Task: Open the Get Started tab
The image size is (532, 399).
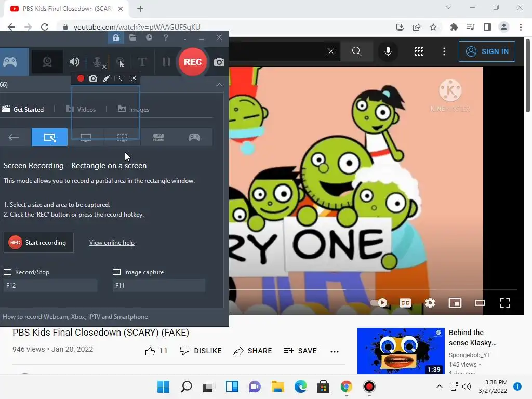Action: [23, 109]
